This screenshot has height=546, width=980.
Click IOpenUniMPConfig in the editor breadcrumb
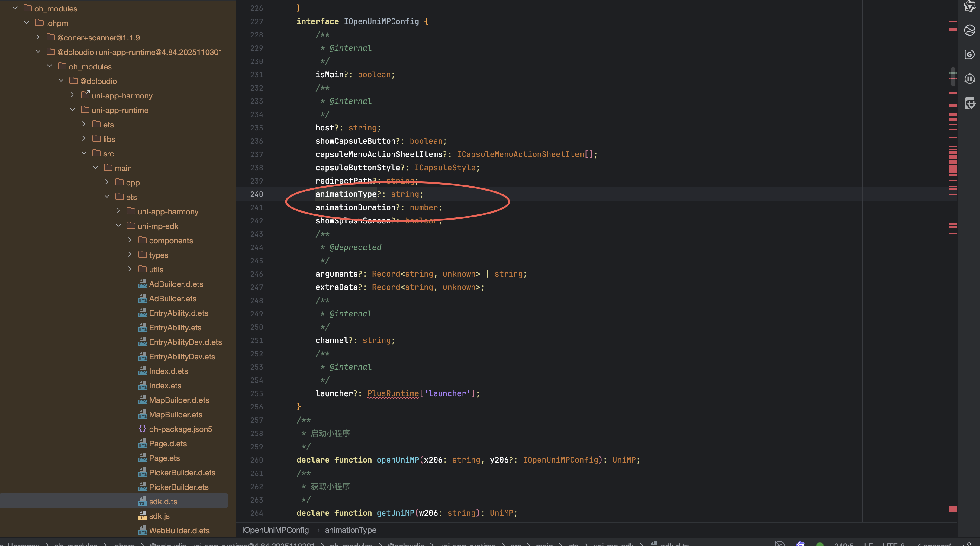pos(276,530)
